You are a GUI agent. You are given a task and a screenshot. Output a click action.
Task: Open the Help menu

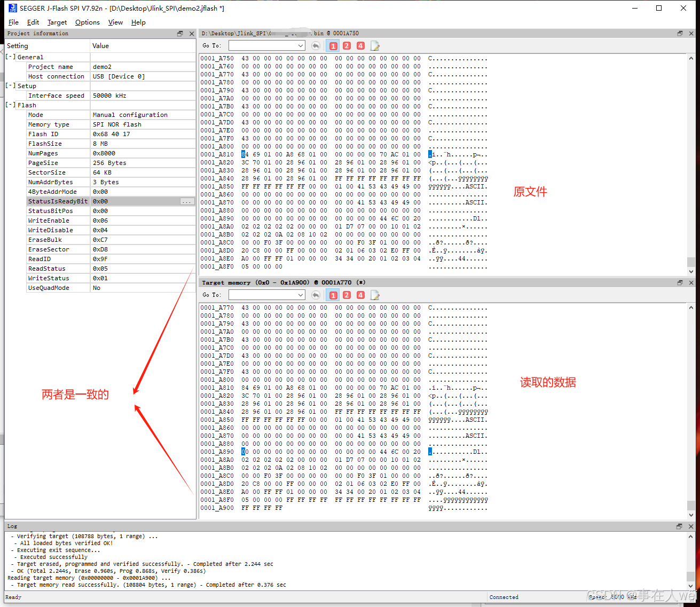[138, 22]
